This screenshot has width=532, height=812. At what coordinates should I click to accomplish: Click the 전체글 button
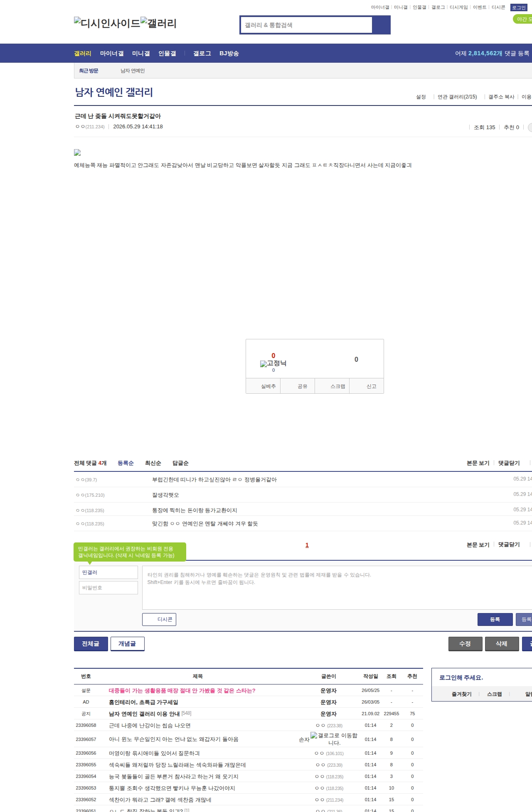coord(91,644)
